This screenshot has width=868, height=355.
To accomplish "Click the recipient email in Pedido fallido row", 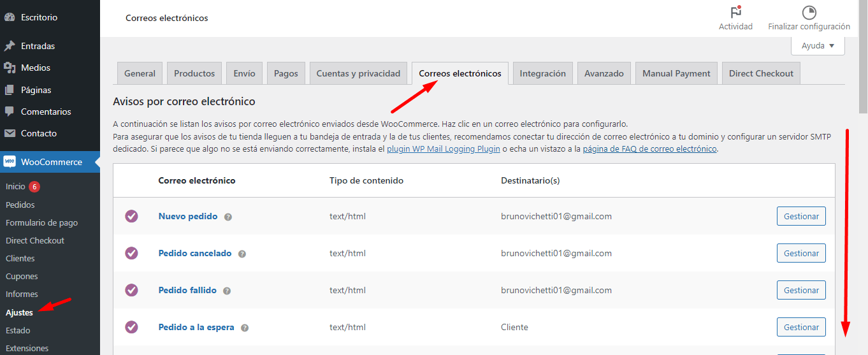I will click(x=556, y=290).
